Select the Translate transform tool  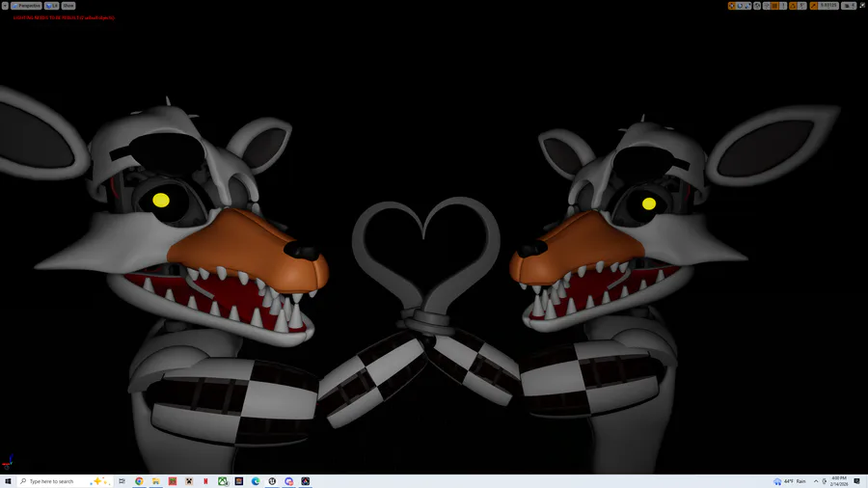tap(732, 6)
